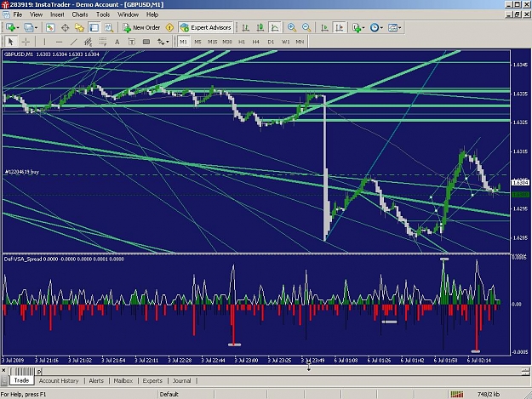532x399 pixels.
Task: Expand the New Chart dropdown arrow
Action: 18,28
